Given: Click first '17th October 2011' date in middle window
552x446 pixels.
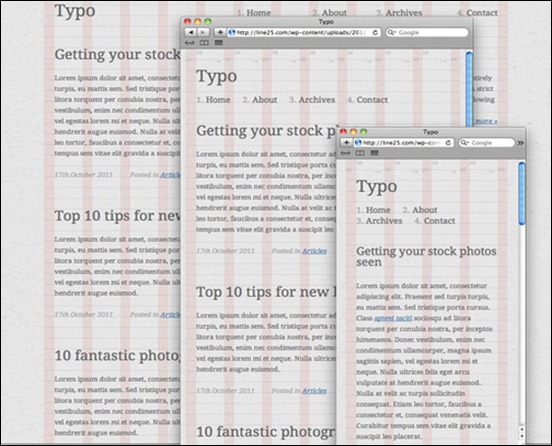Looking at the screenshot, I should pos(225,251).
